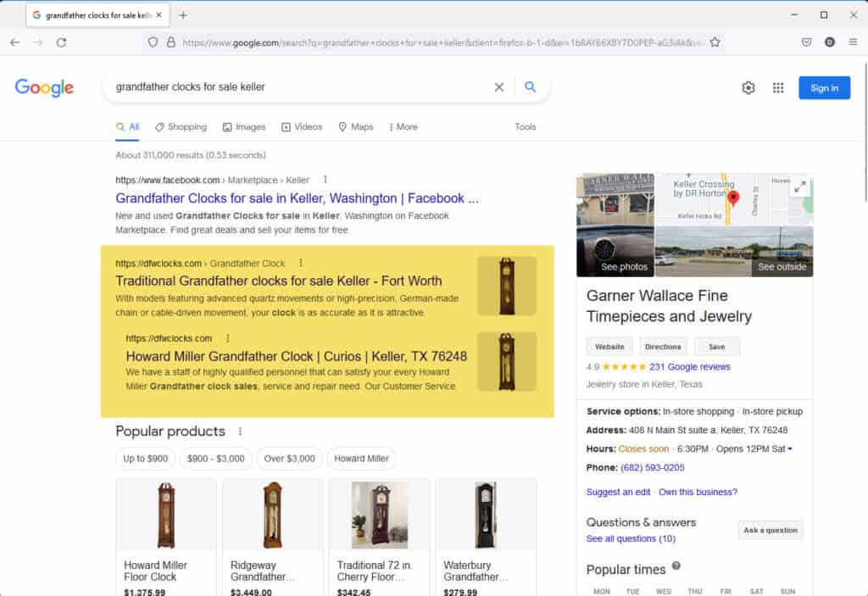
Task: Filter products Over $3,000
Action: (x=290, y=459)
